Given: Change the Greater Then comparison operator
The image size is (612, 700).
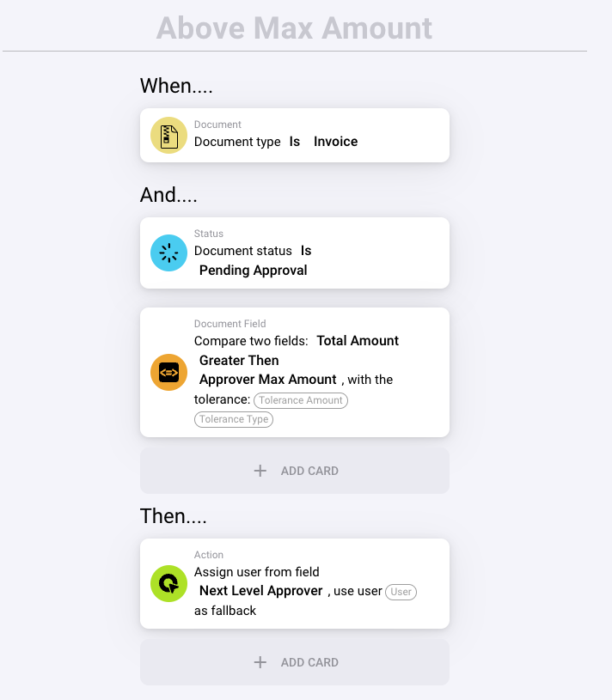Looking at the screenshot, I should point(239,361).
